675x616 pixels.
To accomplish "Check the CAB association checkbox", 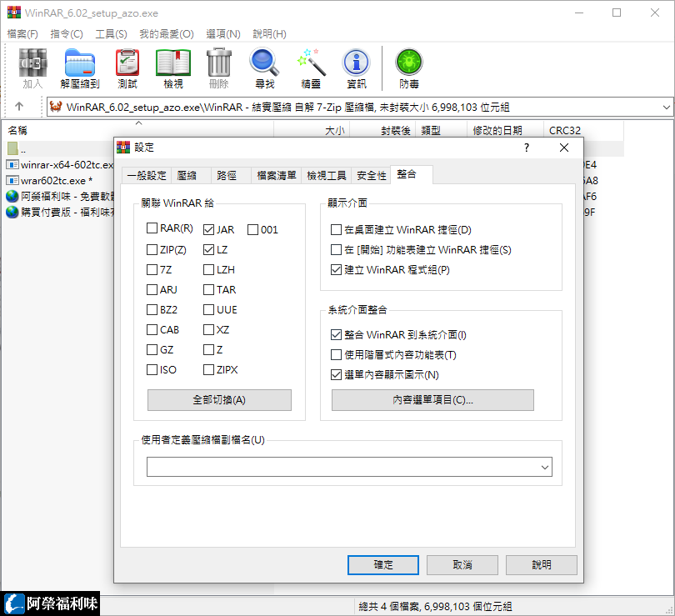I will pyautogui.click(x=152, y=330).
